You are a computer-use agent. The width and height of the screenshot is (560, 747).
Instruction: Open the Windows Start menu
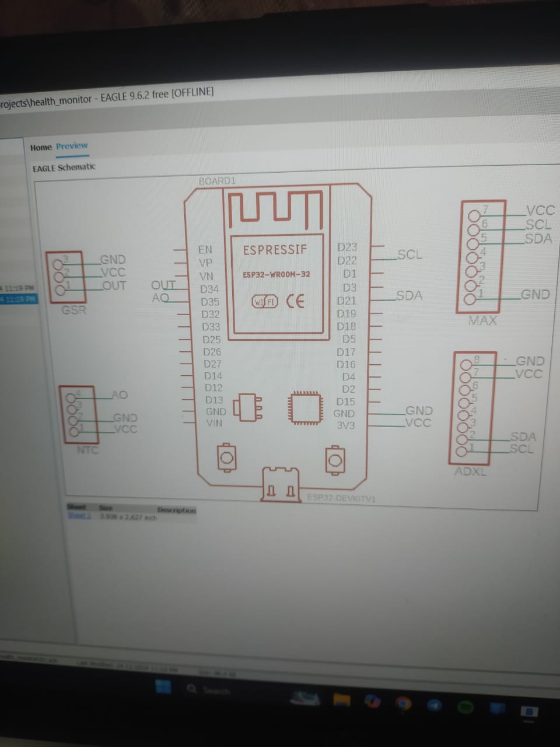click(x=163, y=686)
